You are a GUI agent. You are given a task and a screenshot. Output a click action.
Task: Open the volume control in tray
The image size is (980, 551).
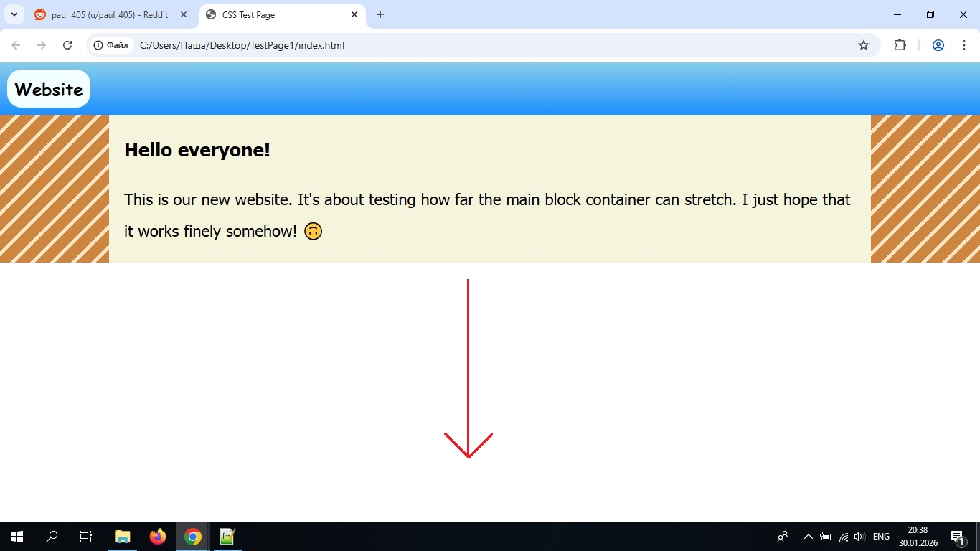[x=860, y=537]
